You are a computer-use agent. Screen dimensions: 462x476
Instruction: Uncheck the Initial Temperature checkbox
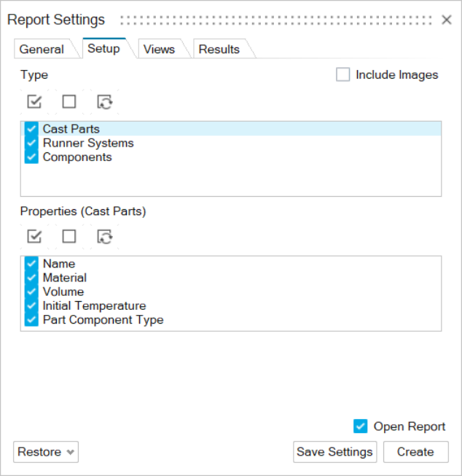31,305
